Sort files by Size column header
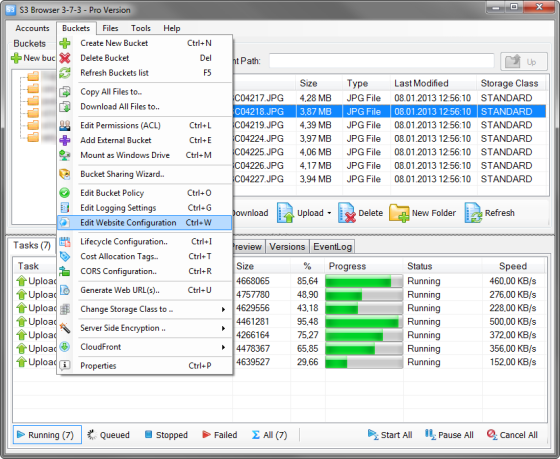This screenshot has height=459, width=560. (319, 83)
